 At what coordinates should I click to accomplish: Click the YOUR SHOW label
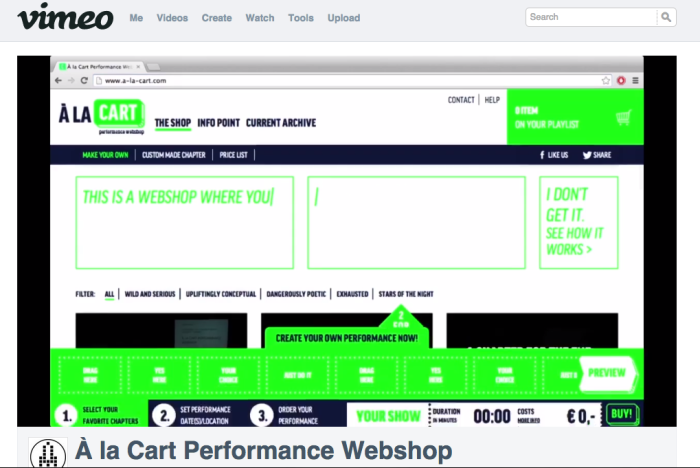click(x=388, y=416)
